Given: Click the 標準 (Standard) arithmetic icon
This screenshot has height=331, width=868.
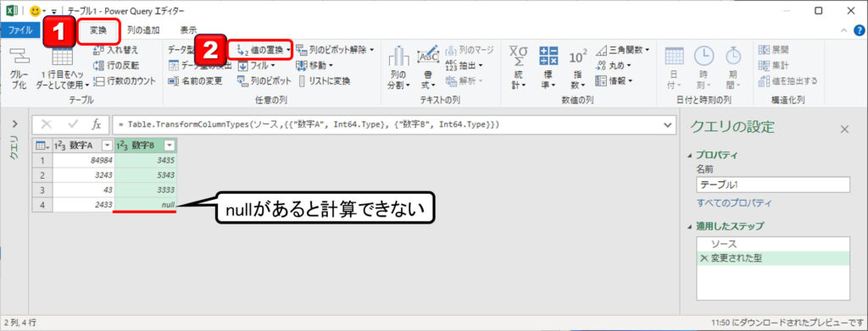Looking at the screenshot, I should tap(548, 57).
